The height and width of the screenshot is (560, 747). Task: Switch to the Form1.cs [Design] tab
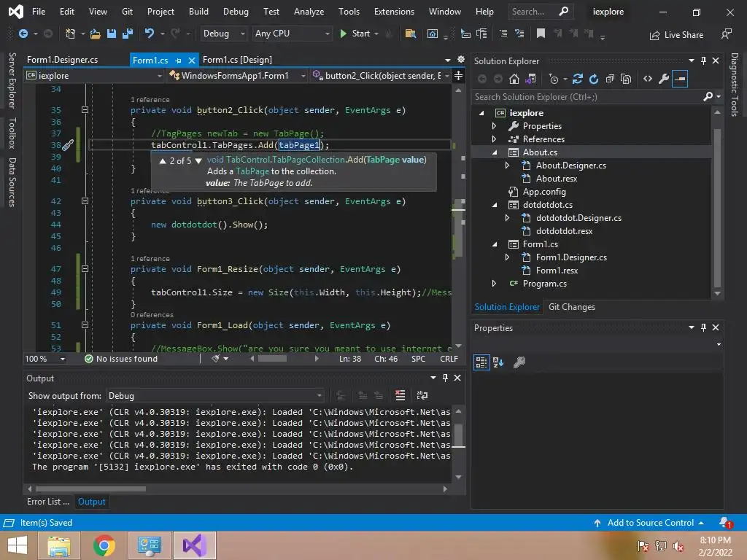click(x=237, y=60)
